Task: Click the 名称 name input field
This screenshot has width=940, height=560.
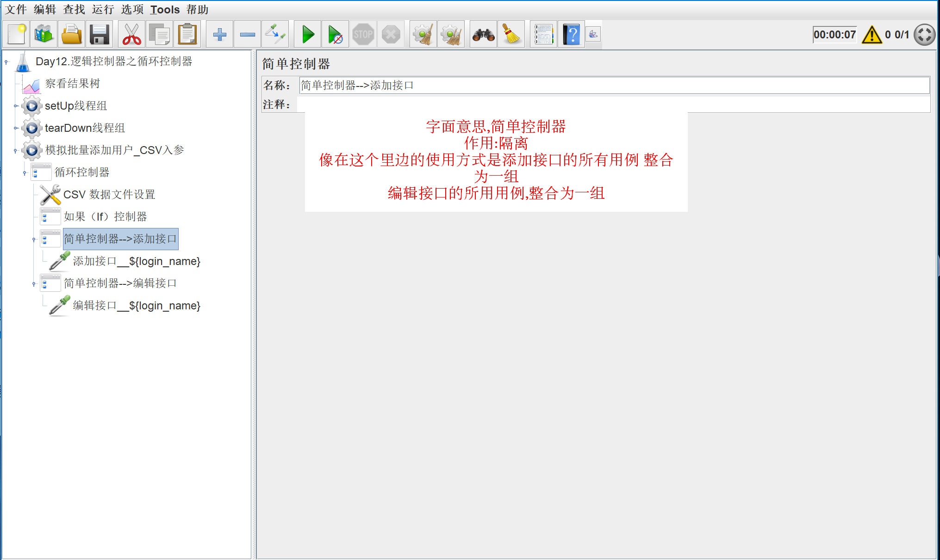Action: coord(614,86)
